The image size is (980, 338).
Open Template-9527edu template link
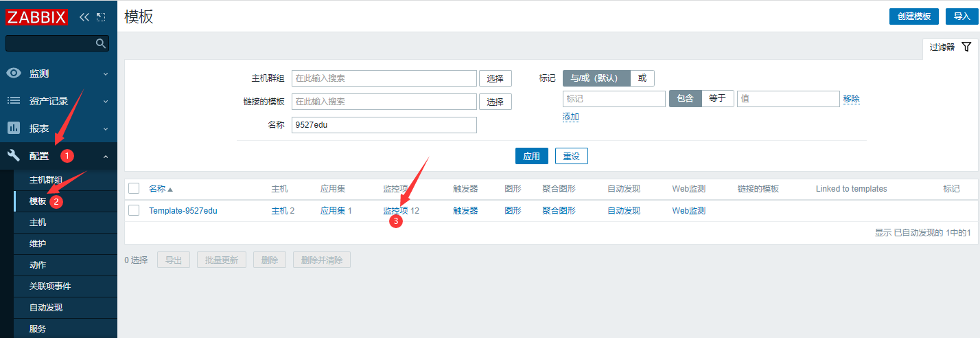coord(183,211)
